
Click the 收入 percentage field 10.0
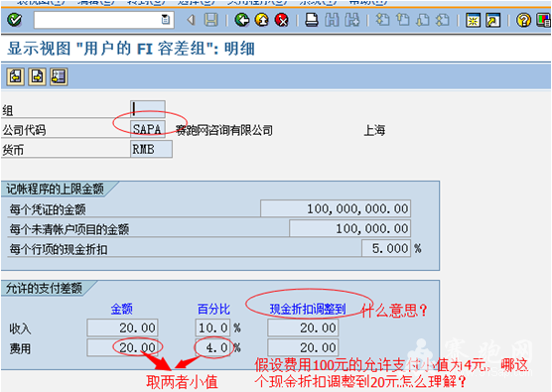(x=213, y=327)
